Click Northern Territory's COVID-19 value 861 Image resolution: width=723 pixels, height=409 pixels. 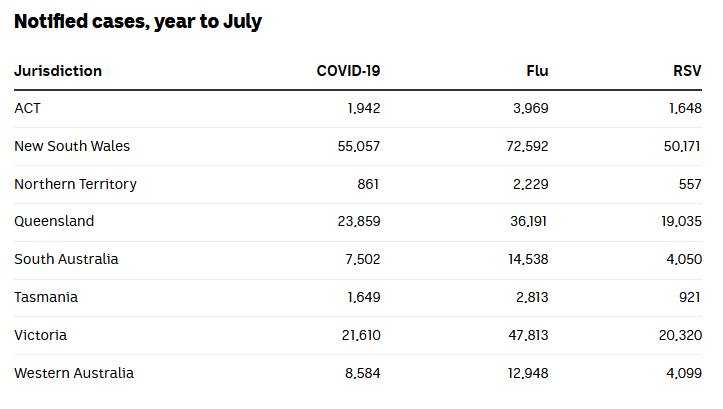click(x=368, y=184)
